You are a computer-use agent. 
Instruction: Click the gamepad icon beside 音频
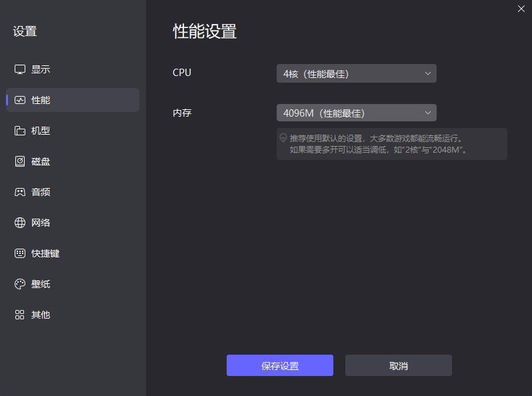pyautogui.click(x=20, y=192)
